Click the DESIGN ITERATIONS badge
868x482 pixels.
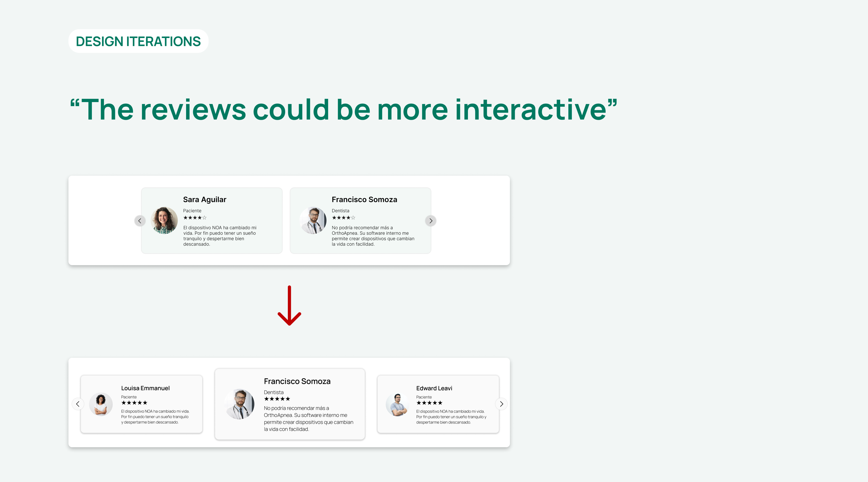pos(138,41)
